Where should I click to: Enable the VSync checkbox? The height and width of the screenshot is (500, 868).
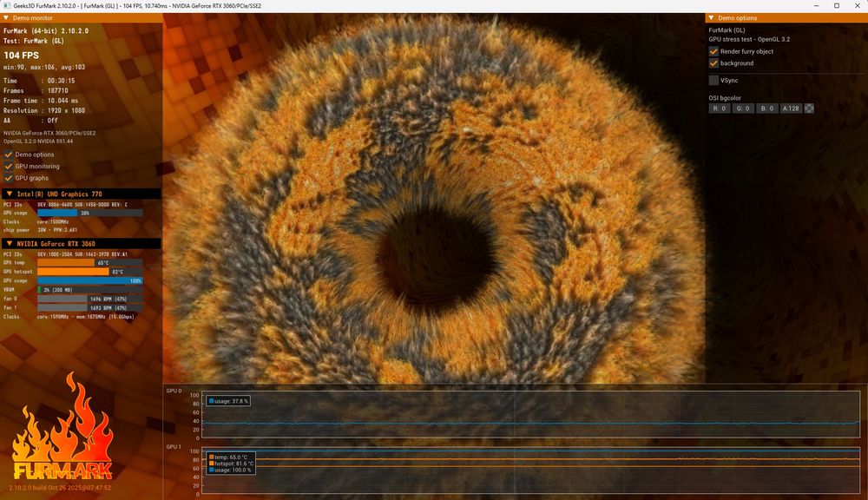coord(713,80)
